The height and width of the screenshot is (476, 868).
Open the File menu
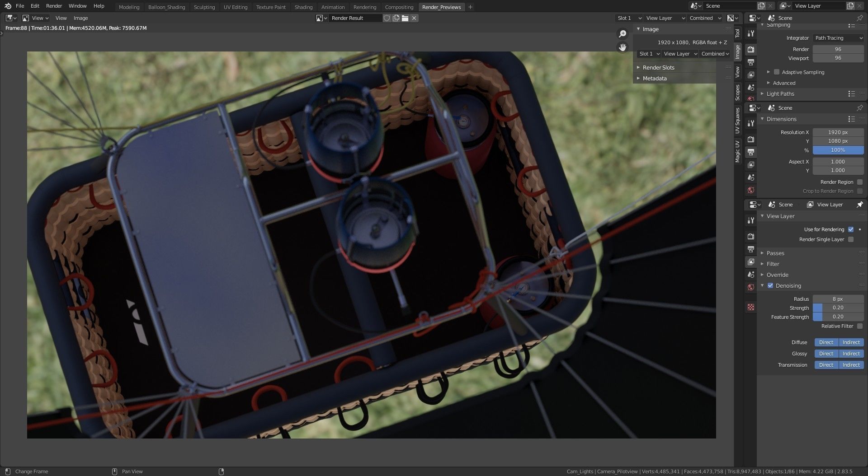pyautogui.click(x=20, y=6)
